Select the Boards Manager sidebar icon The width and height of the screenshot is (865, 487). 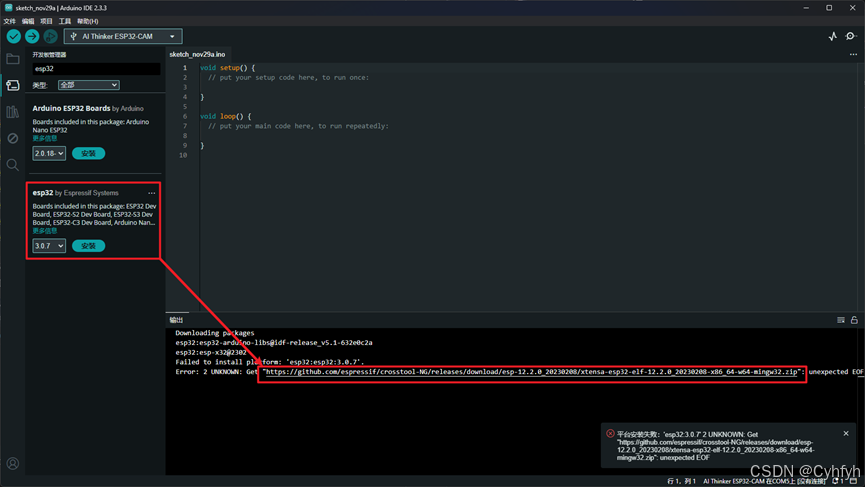(x=13, y=85)
